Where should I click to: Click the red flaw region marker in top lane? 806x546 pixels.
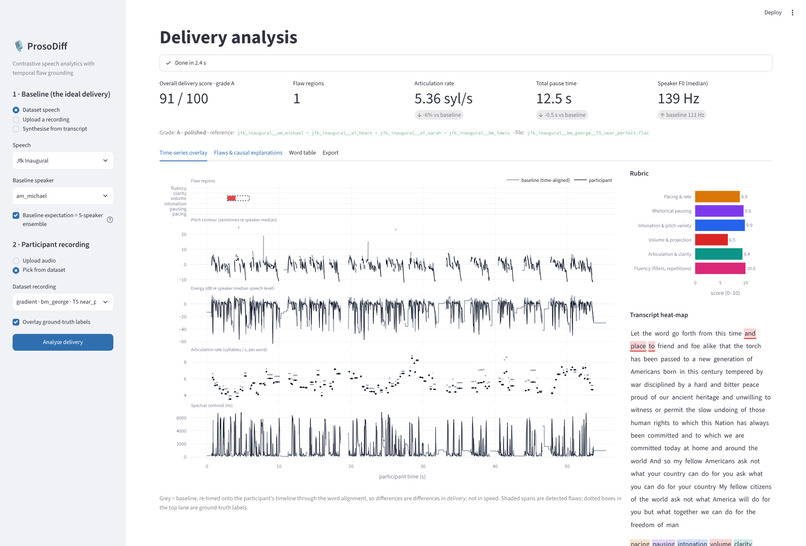point(231,198)
